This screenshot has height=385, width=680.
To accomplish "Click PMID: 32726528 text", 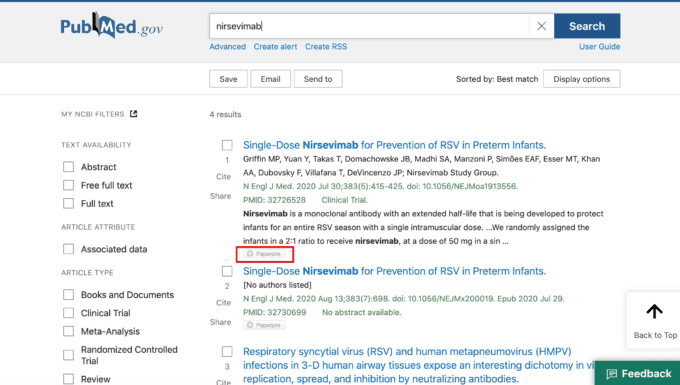I will click(274, 200).
